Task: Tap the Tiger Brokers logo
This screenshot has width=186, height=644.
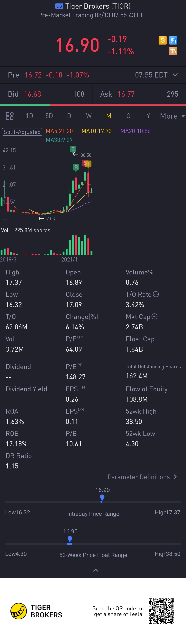Action: pyautogui.click(x=18, y=611)
